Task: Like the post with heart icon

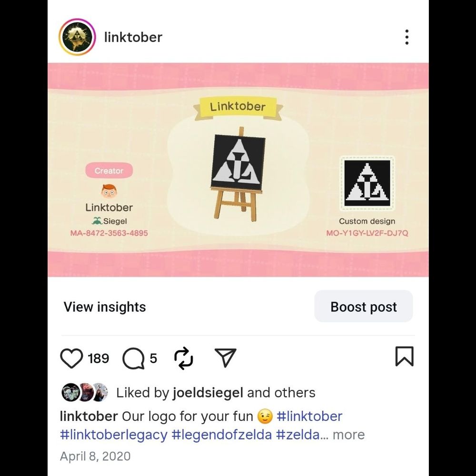Action: (x=72, y=358)
